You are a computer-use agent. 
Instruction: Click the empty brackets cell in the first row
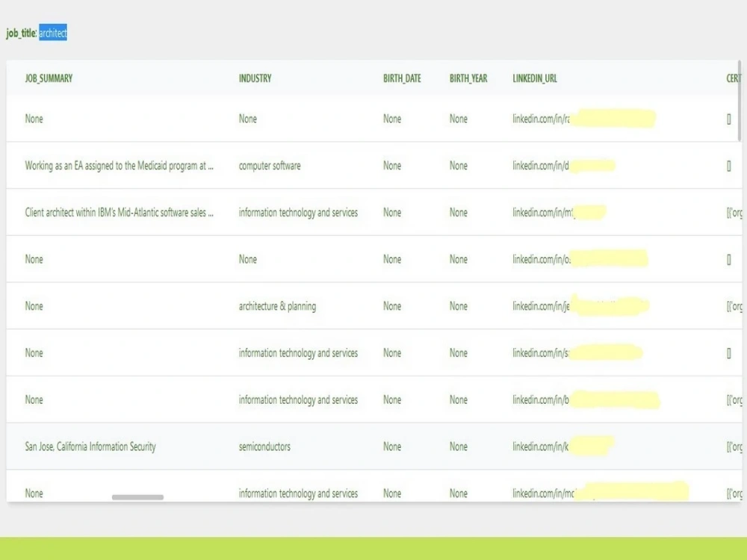click(x=729, y=119)
